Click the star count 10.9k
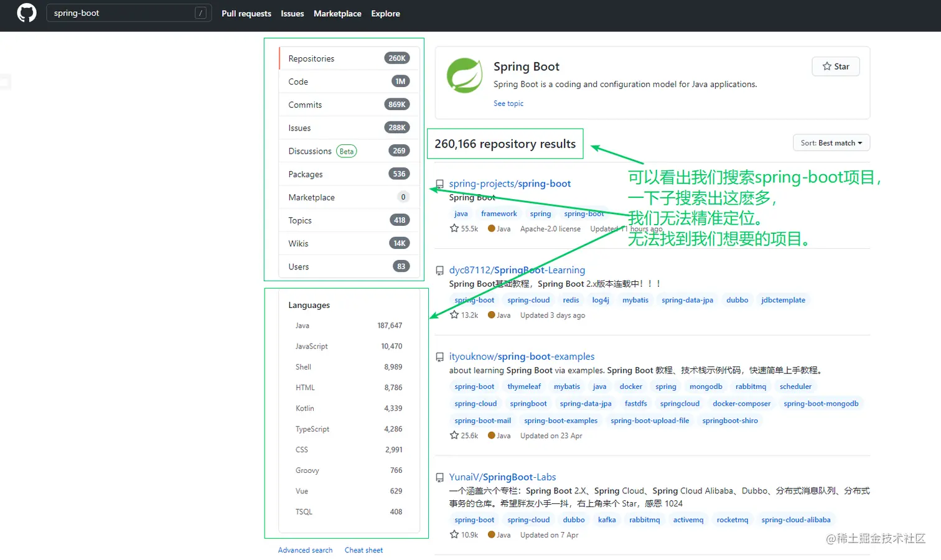Image resolution: width=941 pixels, height=560 pixels. 464,535
